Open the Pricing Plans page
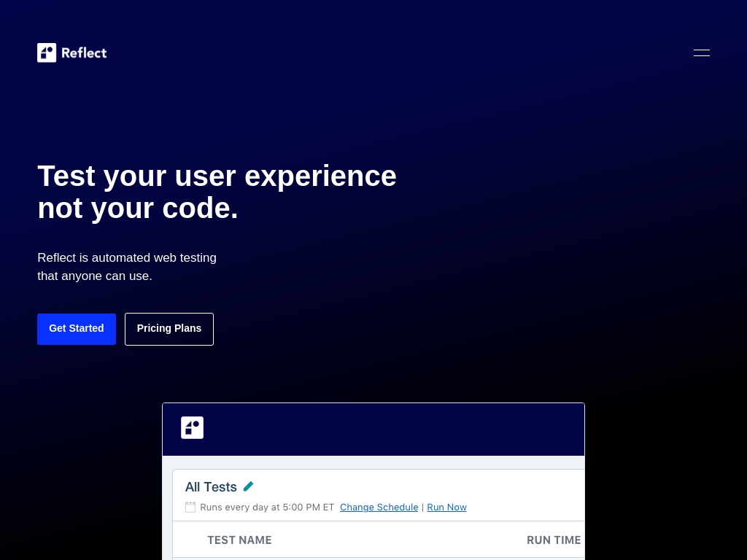 169,329
